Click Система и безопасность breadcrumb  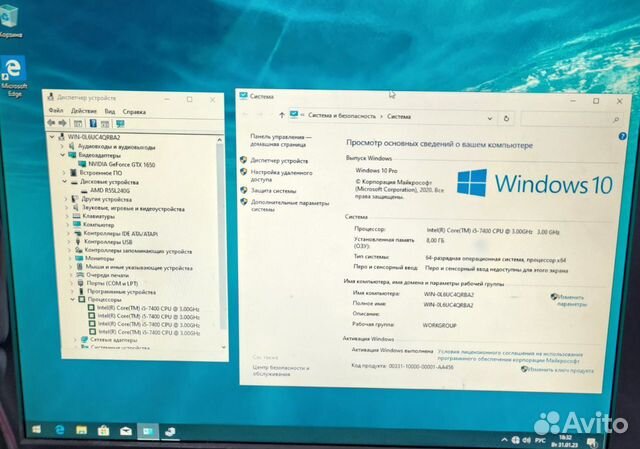pos(342,116)
